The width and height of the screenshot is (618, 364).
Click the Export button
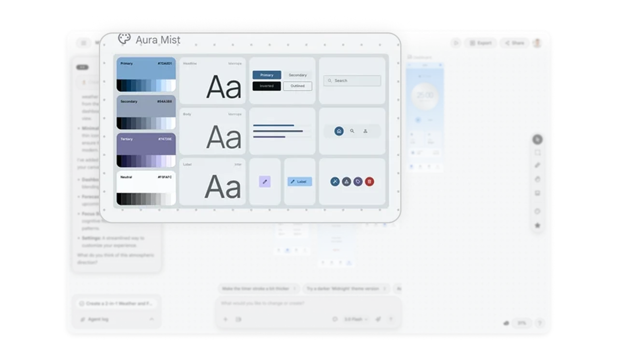[x=480, y=43]
